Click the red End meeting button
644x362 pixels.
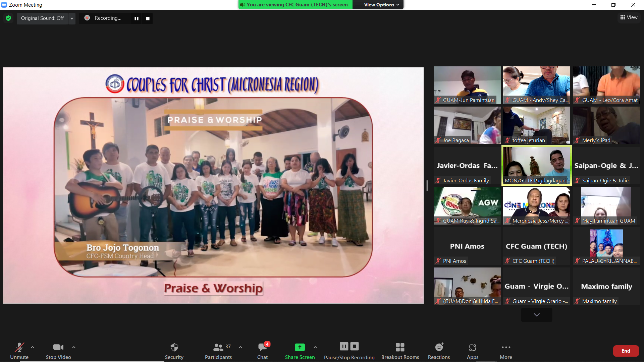[626, 351]
